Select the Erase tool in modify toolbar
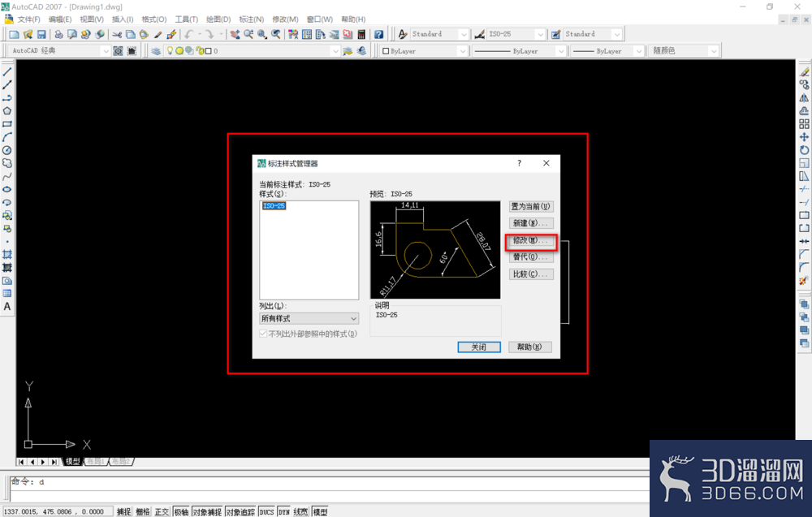 [x=804, y=72]
